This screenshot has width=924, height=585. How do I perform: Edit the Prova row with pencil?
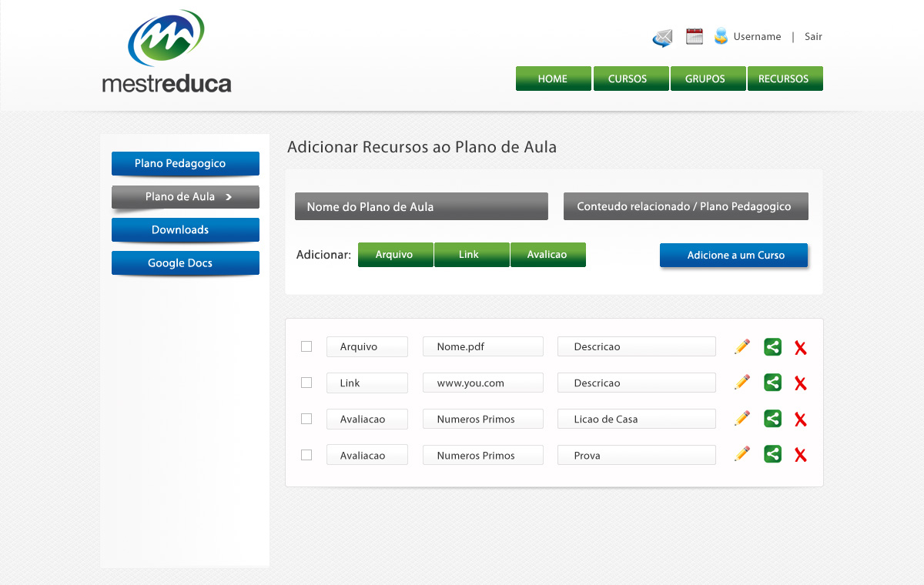[742, 455]
